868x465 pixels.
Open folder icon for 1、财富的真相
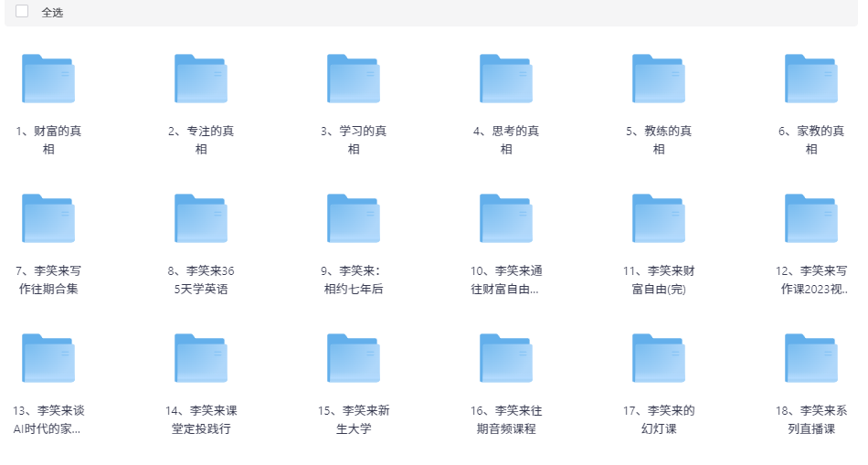coord(48,79)
